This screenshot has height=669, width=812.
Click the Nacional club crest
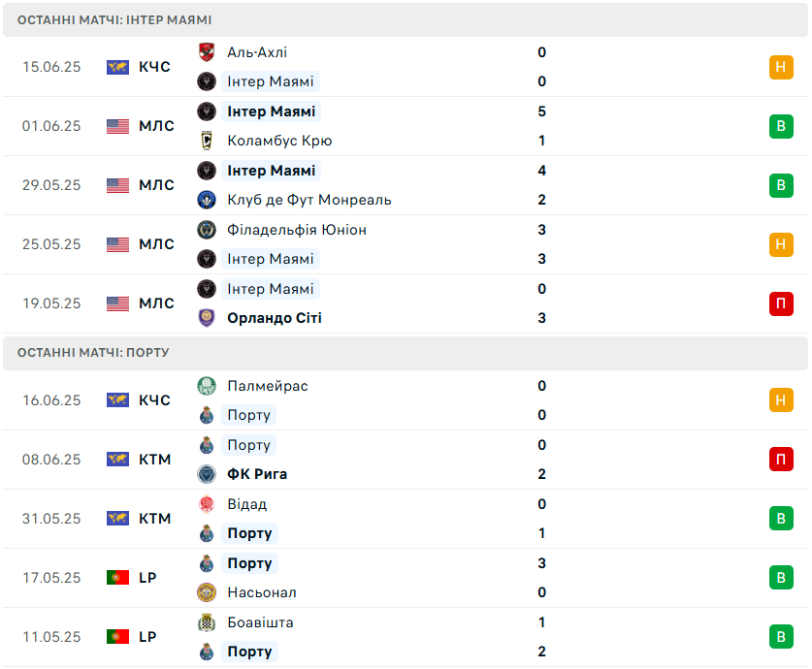(x=207, y=592)
